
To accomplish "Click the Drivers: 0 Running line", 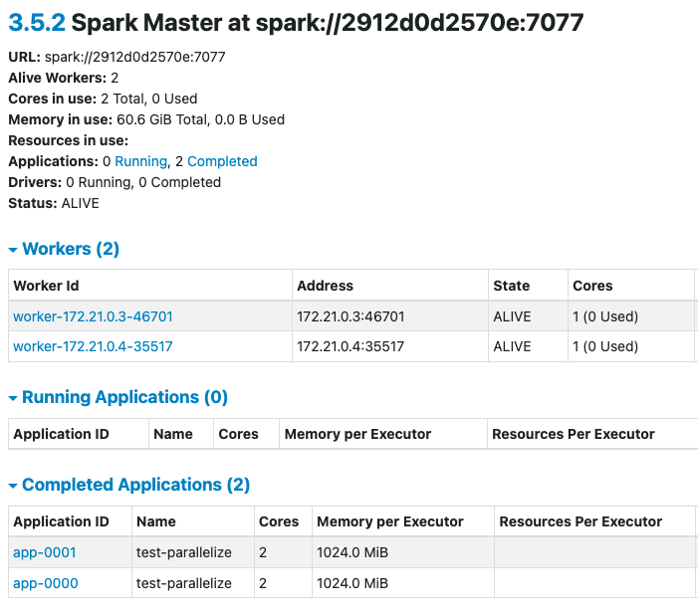I will 115,182.
